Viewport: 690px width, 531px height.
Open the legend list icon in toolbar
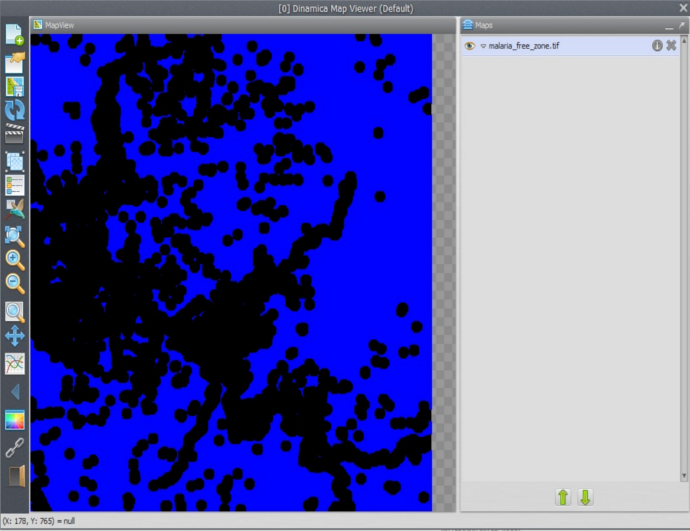(15, 186)
